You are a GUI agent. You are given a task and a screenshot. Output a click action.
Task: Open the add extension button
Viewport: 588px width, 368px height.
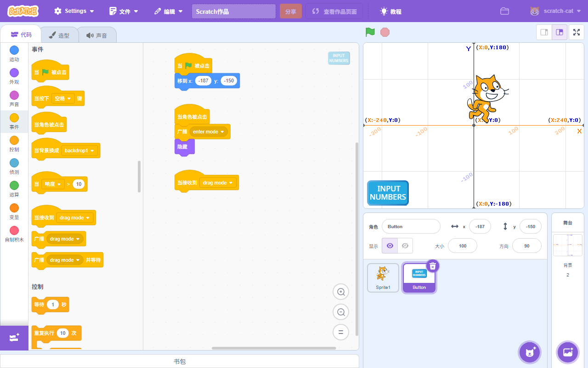(14, 338)
